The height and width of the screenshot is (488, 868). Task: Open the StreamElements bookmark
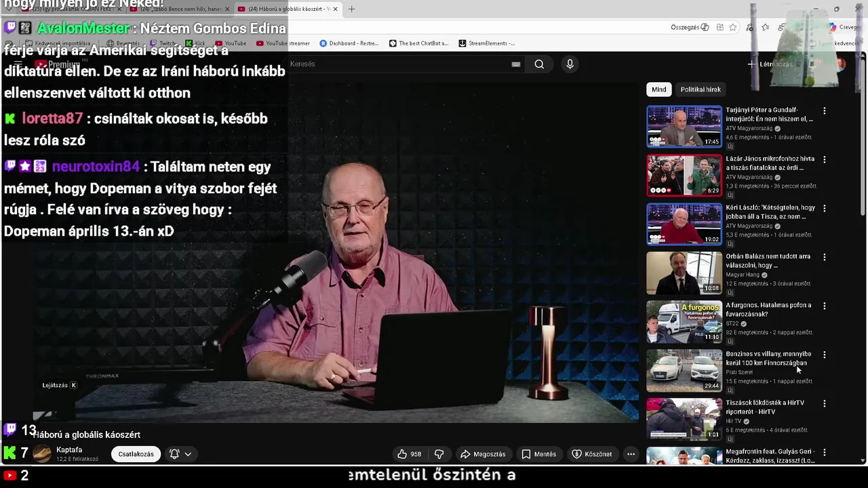click(487, 43)
